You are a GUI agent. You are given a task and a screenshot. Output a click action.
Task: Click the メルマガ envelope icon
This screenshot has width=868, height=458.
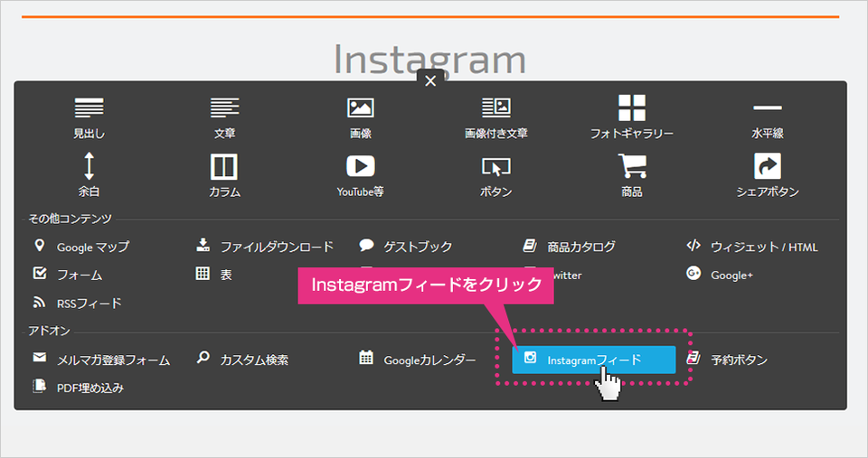pos(39,358)
